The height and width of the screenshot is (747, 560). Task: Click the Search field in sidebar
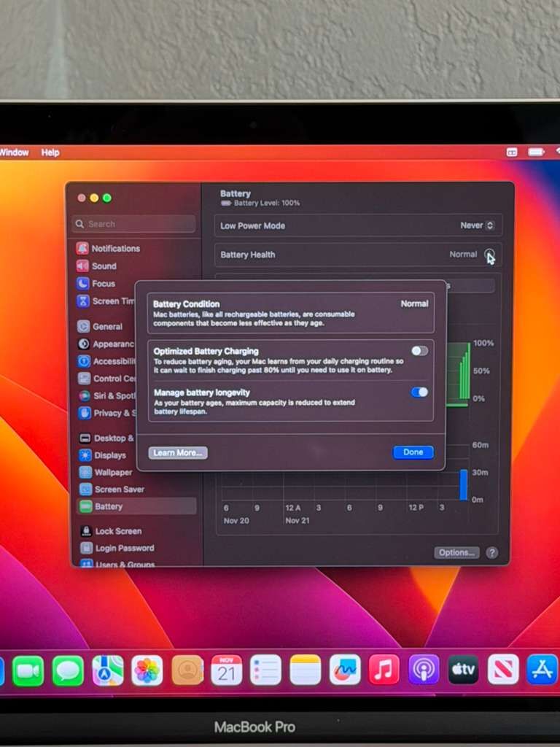click(135, 224)
